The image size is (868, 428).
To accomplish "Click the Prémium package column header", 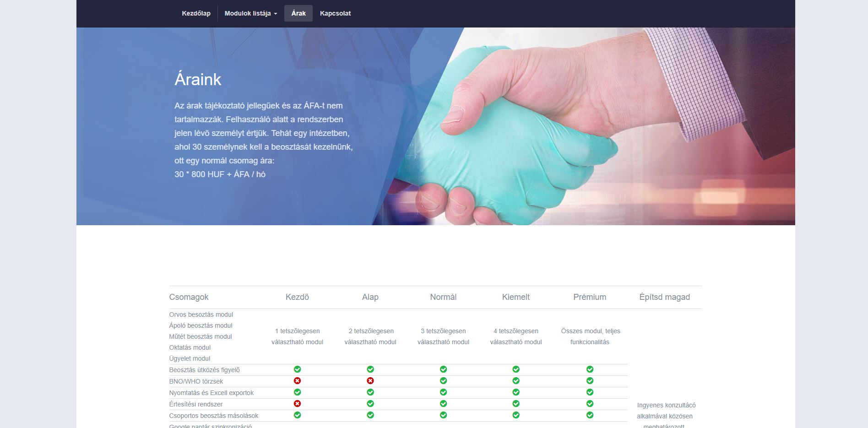I will pyautogui.click(x=590, y=297).
